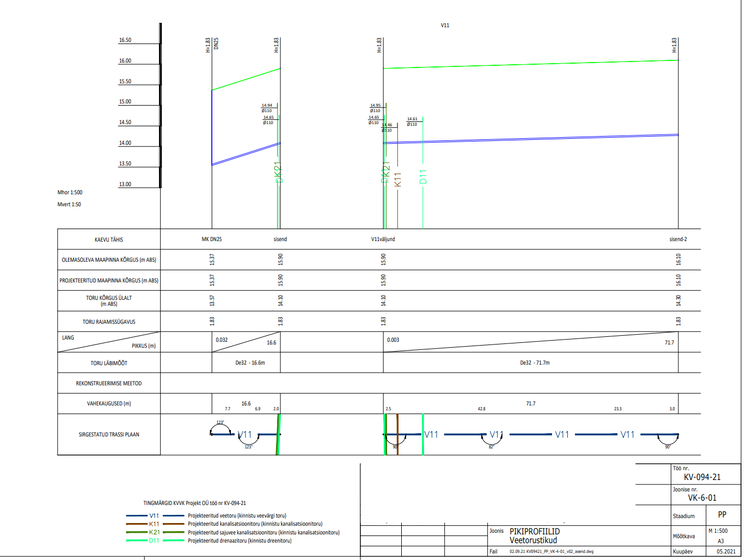
Task: Click the Mvert 1:50 scale text
Action: tap(69, 205)
